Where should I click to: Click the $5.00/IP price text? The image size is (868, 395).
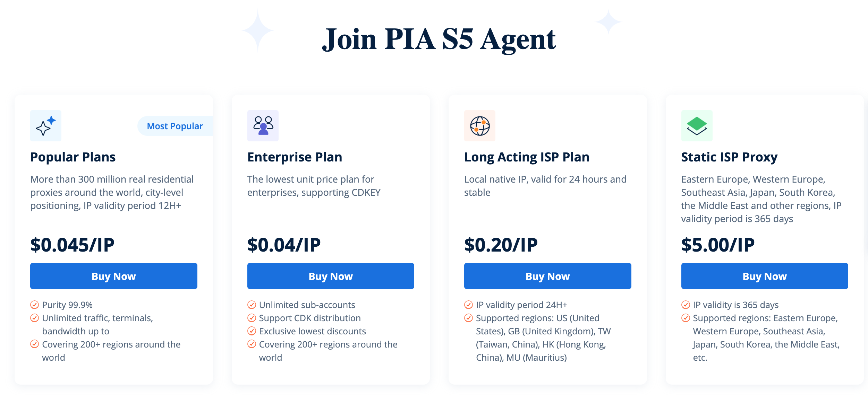click(x=718, y=245)
